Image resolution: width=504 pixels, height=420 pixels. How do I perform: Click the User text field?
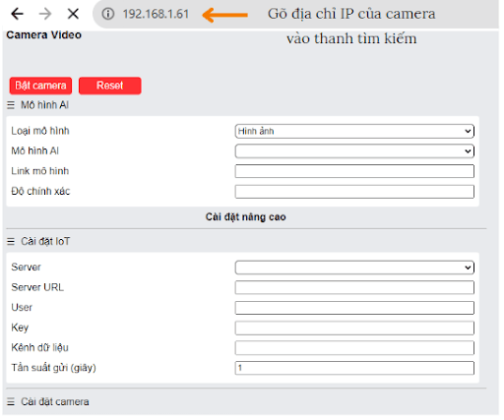[354, 308]
